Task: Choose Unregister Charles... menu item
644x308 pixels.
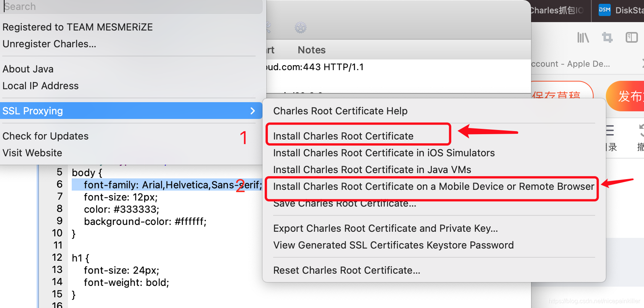Action: 49,44
